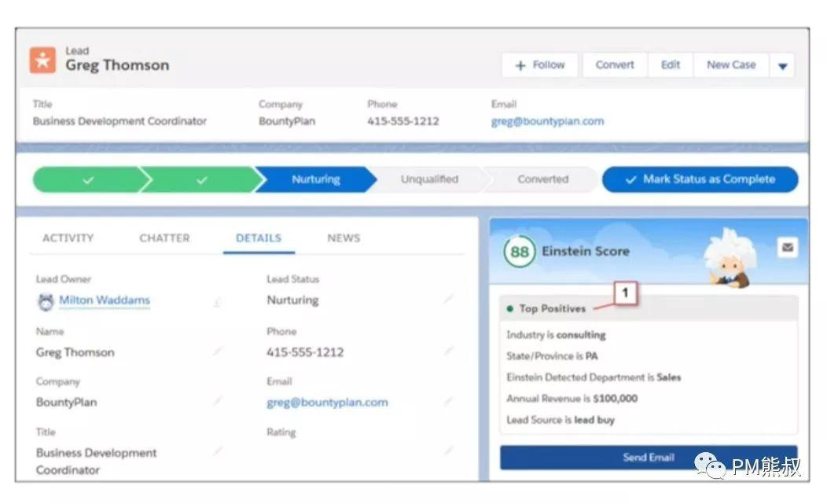Send an email with the Send Email button
Image resolution: width=827 pixels, height=504 pixels.
pos(649,458)
